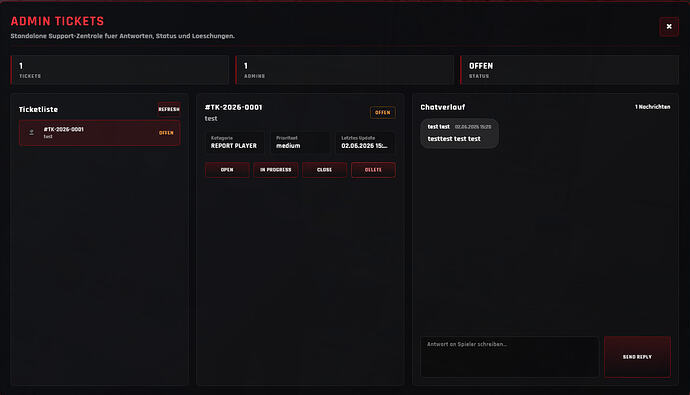This screenshot has height=395, width=690.
Task: Click the OFFEN Status card
Action: [x=569, y=69]
